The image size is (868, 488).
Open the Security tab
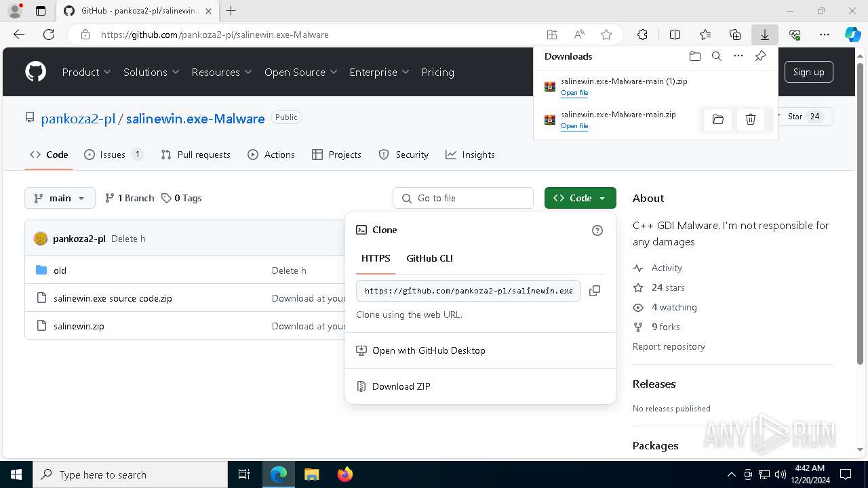403,155
